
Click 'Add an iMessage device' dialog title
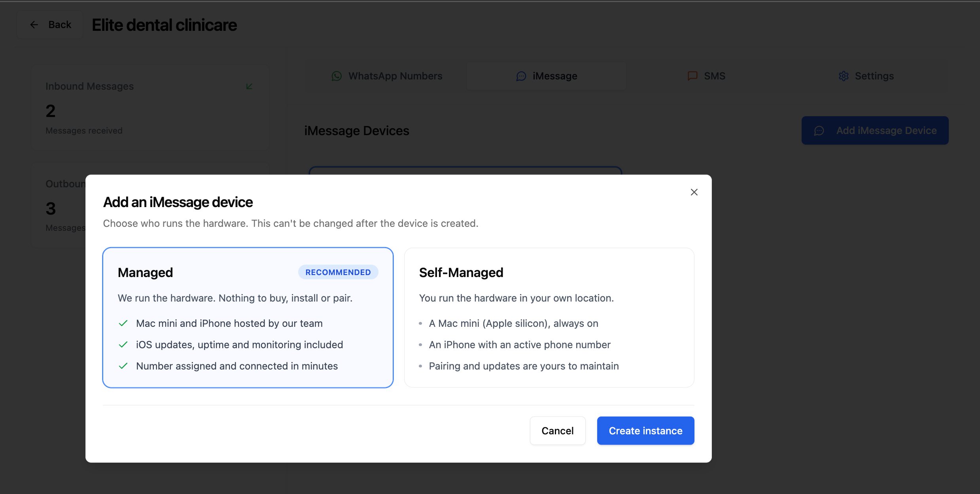click(x=178, y=202)
